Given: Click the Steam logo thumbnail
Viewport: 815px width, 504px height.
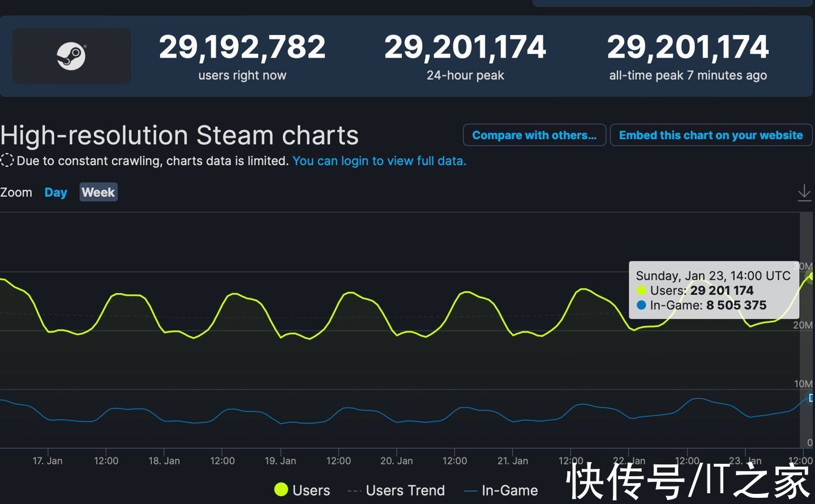Looking at the screenshot, I should coord(72,57).
